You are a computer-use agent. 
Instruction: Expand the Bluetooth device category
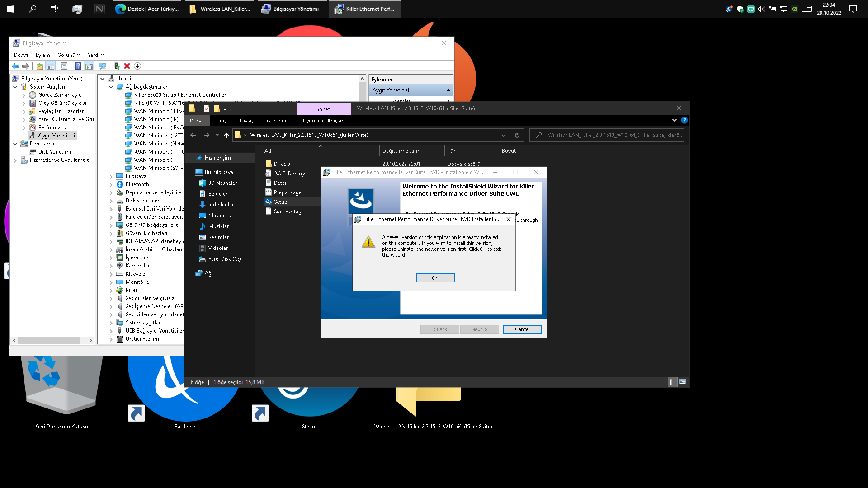coord(111,185)
